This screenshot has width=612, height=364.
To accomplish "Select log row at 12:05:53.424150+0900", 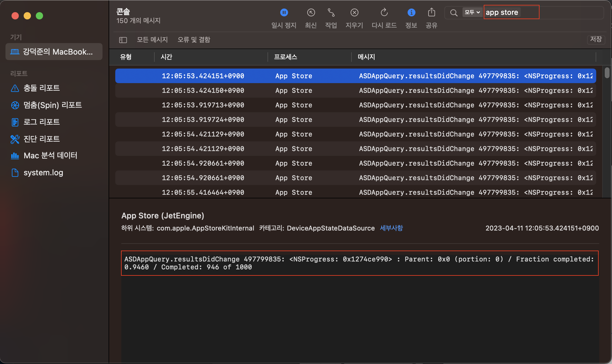I will click(x=355, y=90).
